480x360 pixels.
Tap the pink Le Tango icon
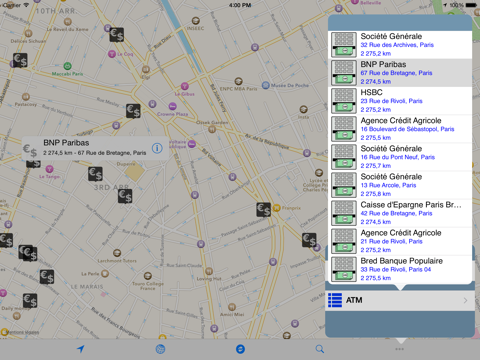coord(49,169)
